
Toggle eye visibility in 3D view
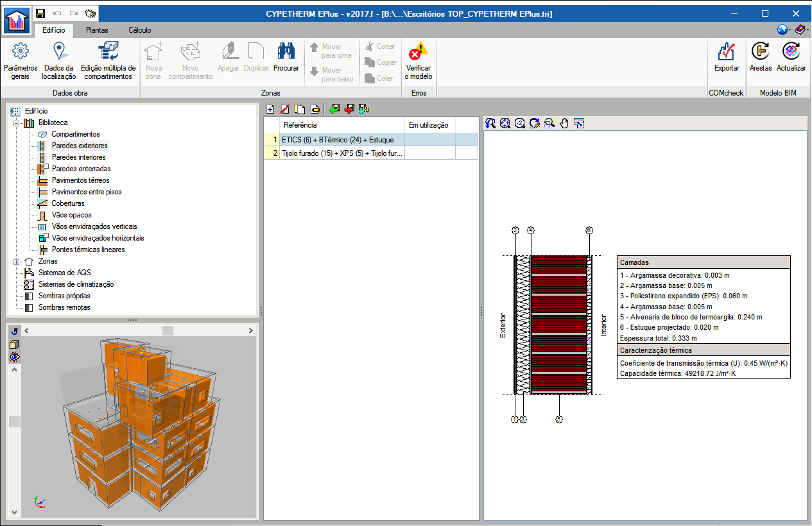14,358
